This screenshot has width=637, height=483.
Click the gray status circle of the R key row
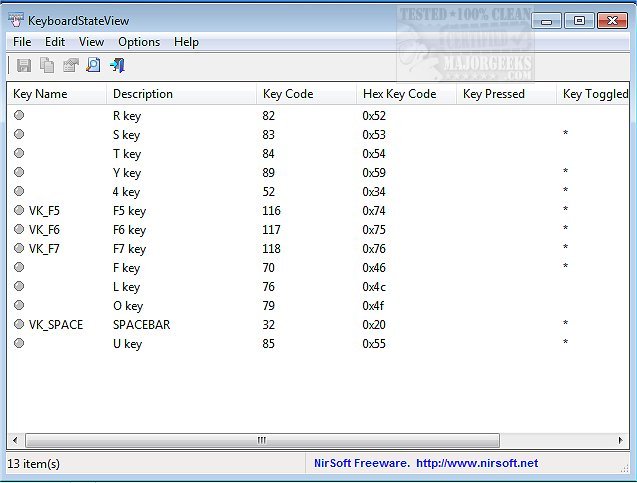19,115
